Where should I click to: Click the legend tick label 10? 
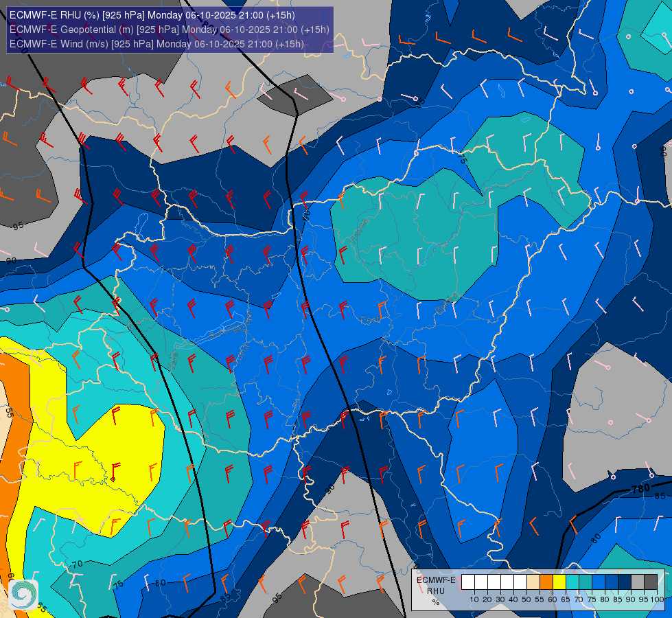click(x=474, y=599)
